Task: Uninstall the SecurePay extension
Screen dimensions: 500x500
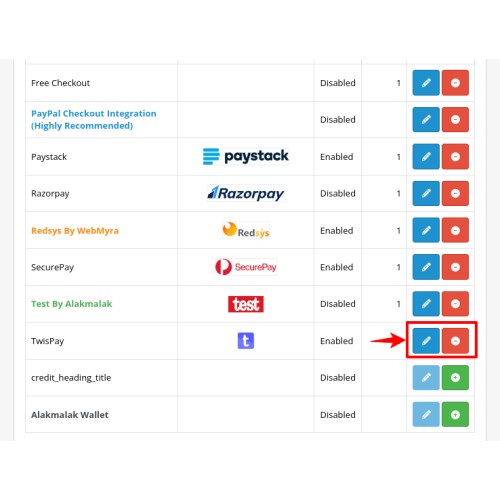Action: (455, 267)
